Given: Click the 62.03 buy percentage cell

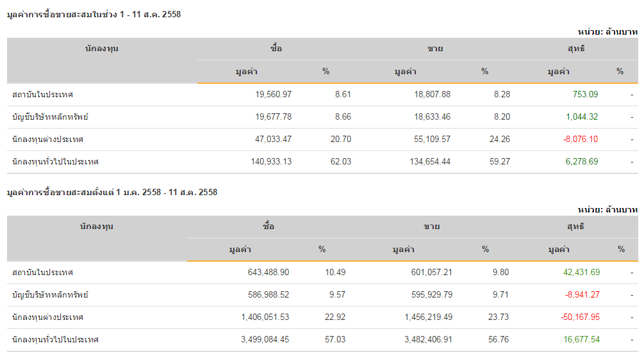Looking at the screenshot, I should (x=340, y=161).
